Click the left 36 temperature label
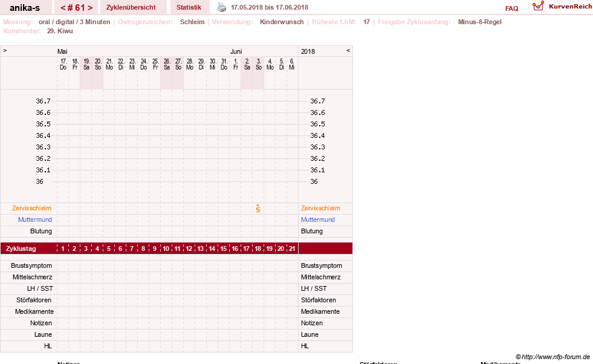Image resolution: width=593 pixels, height=364 pixels. tap(40, 181)
